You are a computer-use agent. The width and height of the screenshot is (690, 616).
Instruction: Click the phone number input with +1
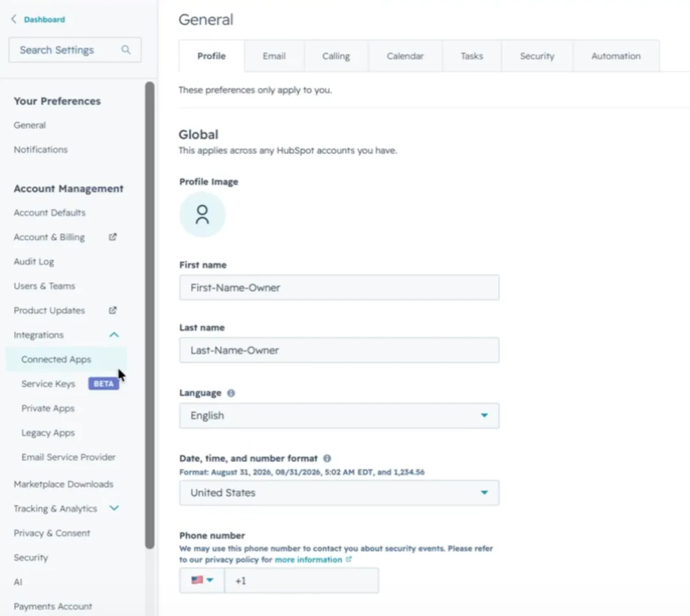(x=301, y=580)
